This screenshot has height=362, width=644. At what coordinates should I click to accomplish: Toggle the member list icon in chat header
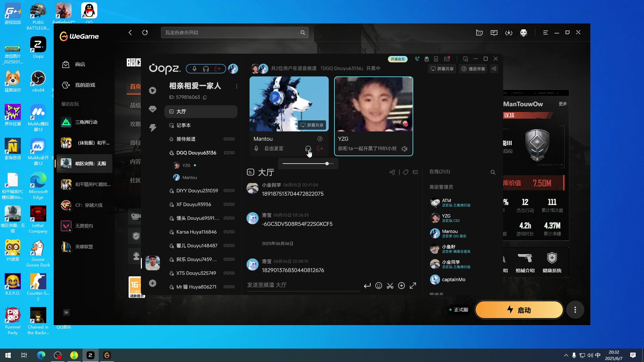pos(416,172)
